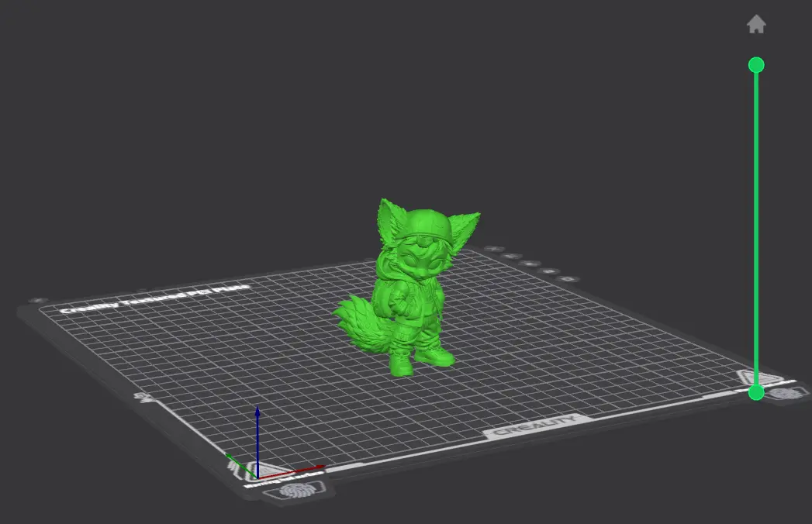Select the upper layer slider handle

point(756,65)
